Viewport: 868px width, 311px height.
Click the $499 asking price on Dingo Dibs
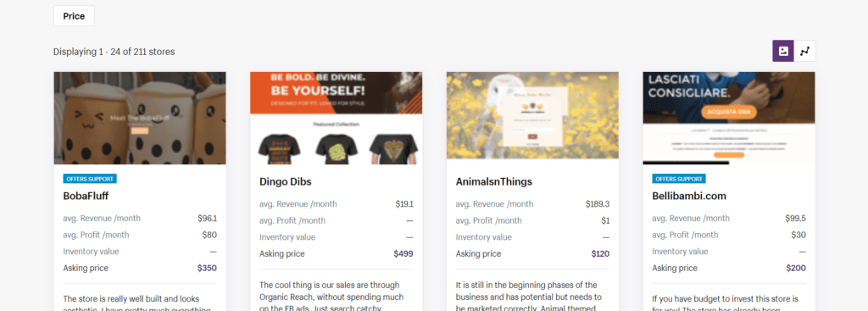[403, 254]
